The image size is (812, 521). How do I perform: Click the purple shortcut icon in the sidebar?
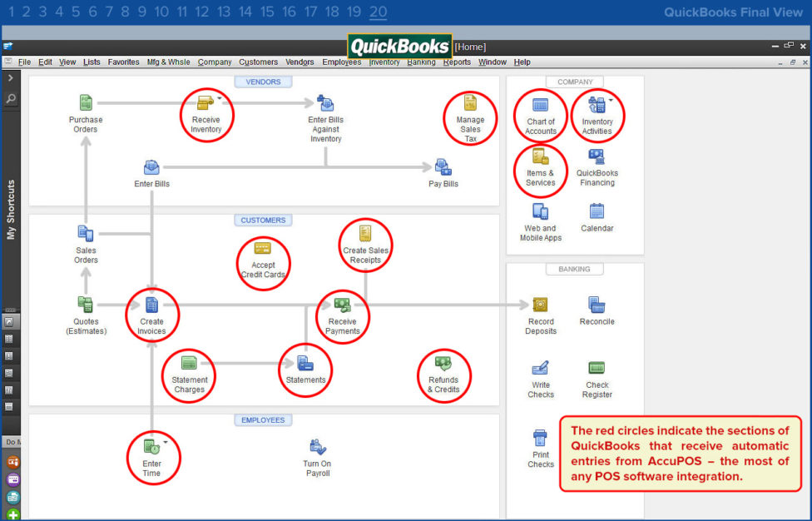tap(13, 479)
